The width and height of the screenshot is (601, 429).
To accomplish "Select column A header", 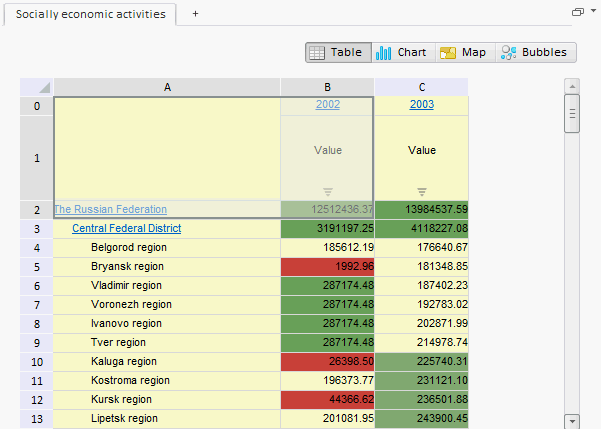I will (167, 87).
